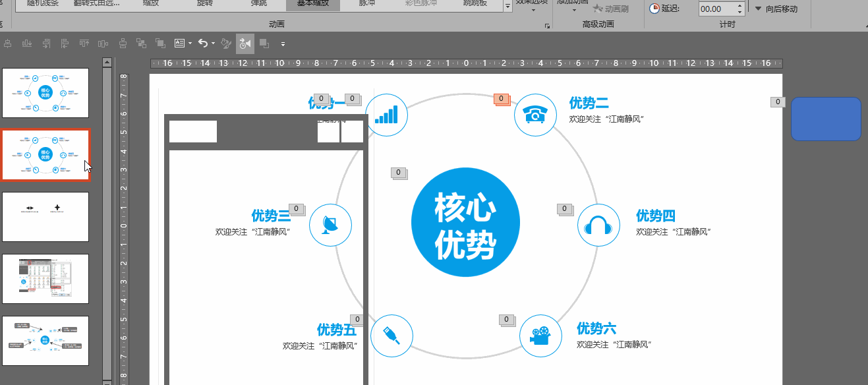Select the film camera icon beside 优势六
The image size is (868, 385).
pos(540,336)
